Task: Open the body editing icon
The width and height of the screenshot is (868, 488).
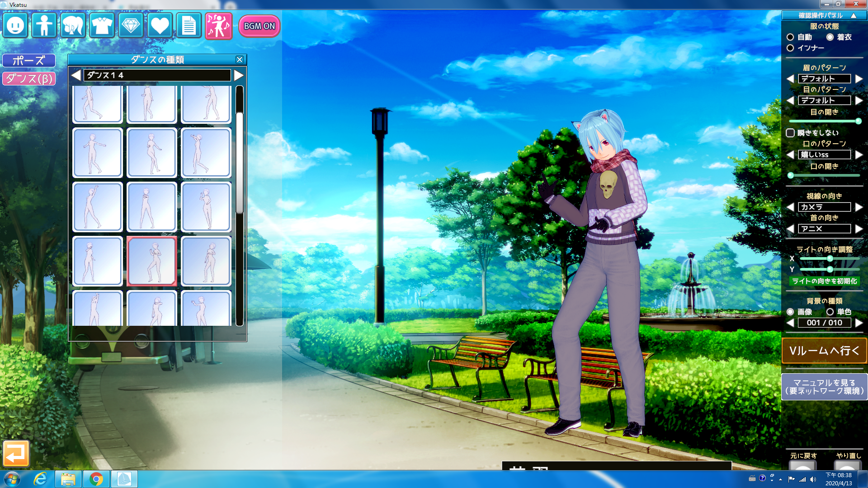Action: pyautogui.click(x=44, y=25)
